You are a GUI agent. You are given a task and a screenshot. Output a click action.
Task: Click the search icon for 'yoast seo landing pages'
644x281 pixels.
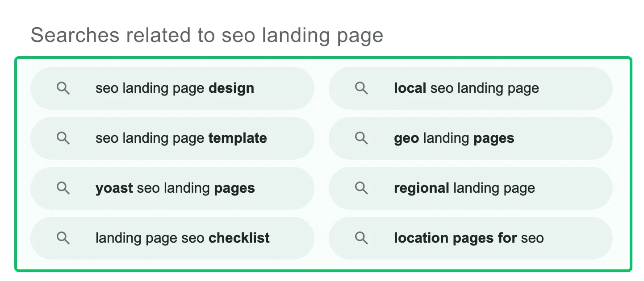63,188
